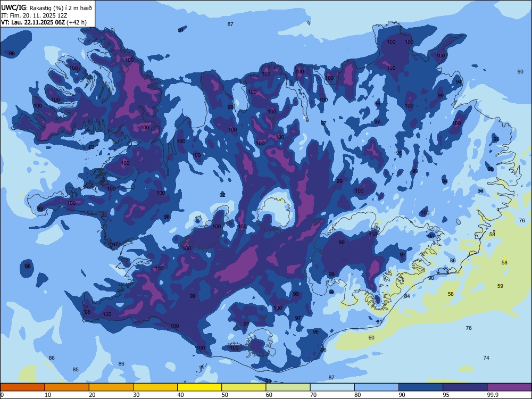The image size is (532, 399).
Task: Click the '84' humidity value on map
Action: [407, 296]
